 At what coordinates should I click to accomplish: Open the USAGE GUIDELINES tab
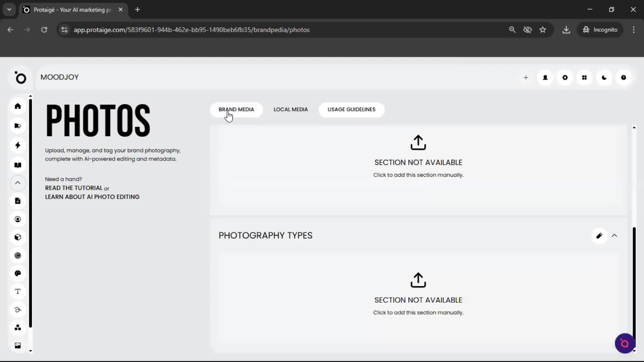tap(351, 110)
